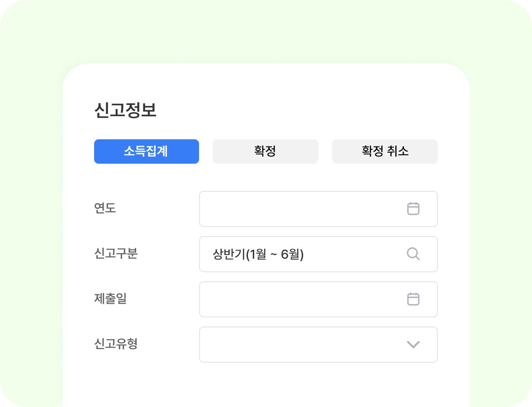Select the 상반기(1월 ~ 6월) value text
The height and width of the screenshot is (407, 532).
point(258,255)
